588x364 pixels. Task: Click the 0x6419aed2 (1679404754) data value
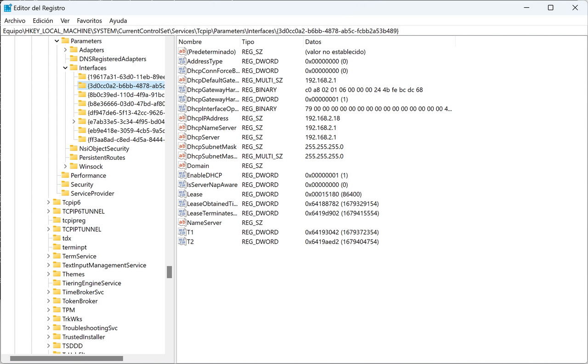[342, 242]
